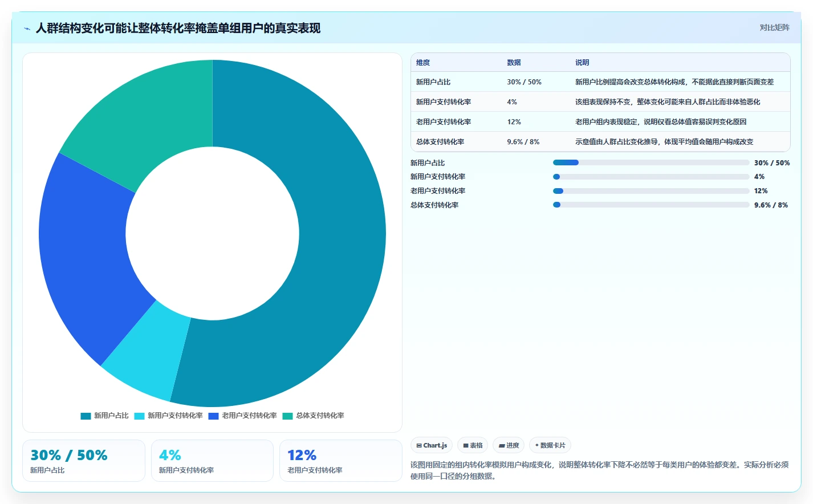
Task: Click the 表格 tag chip
Action: [473, 445]
